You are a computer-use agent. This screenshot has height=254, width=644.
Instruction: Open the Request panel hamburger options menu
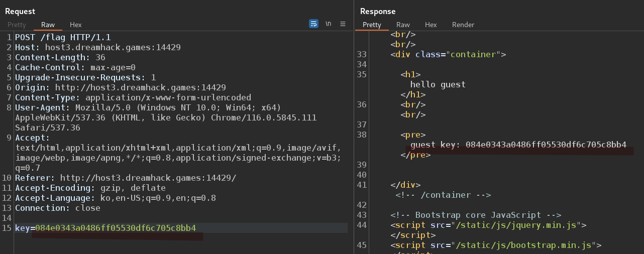pyautogui.click(x=343, y=24)
